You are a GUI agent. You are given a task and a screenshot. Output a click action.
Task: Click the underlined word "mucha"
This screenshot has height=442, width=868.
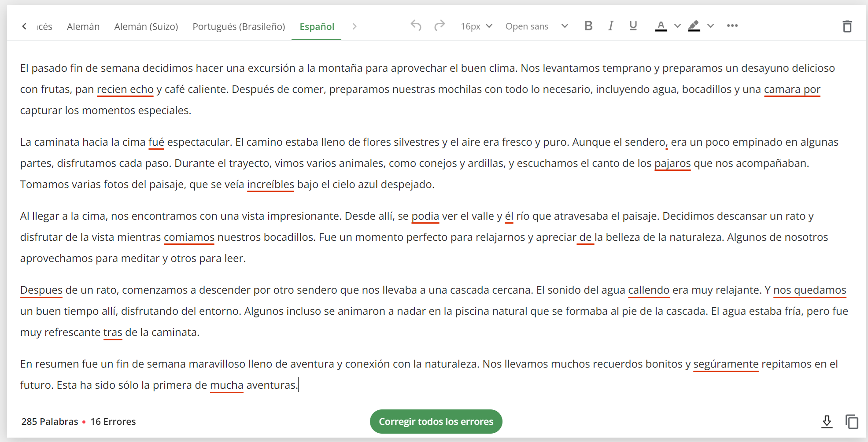coord(227,385)
